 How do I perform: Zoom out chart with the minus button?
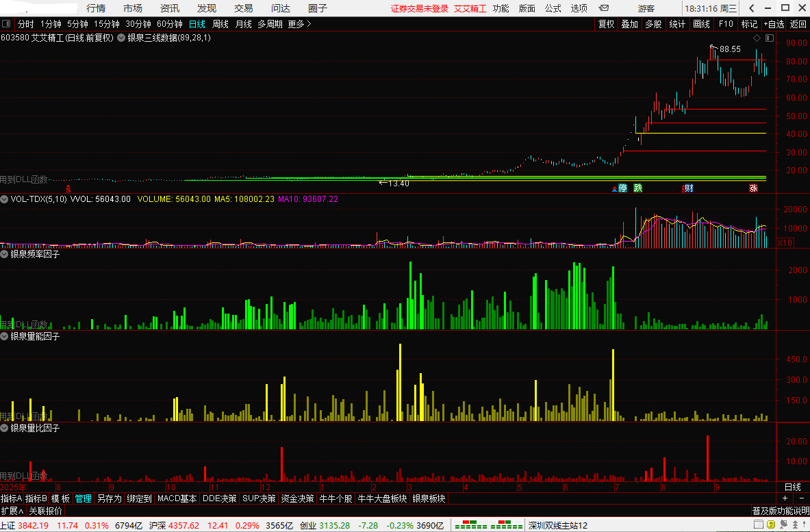[801, 498]
